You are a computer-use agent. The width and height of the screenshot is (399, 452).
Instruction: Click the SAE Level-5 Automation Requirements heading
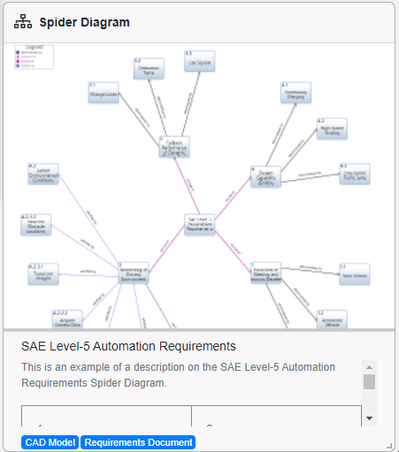click(129, 346)
